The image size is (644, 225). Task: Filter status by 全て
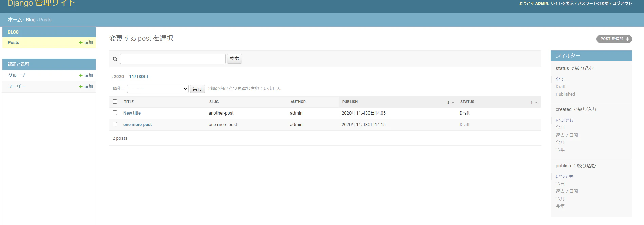click(560, 79)
